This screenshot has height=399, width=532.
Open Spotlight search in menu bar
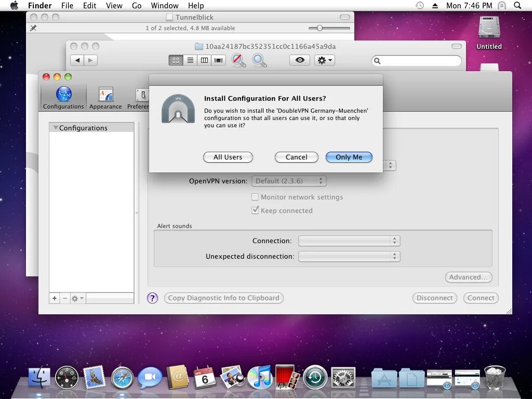coord(517,5)
